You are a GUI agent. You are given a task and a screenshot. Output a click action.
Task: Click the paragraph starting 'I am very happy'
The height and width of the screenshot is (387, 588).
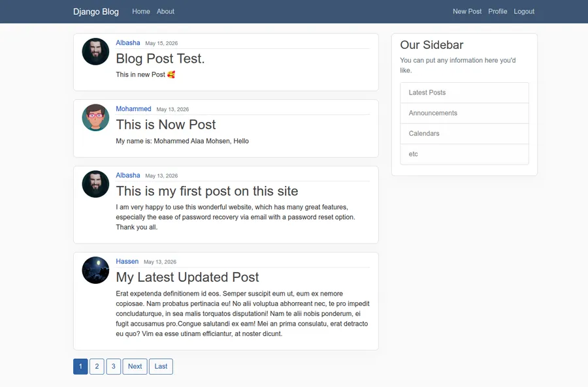235,217
